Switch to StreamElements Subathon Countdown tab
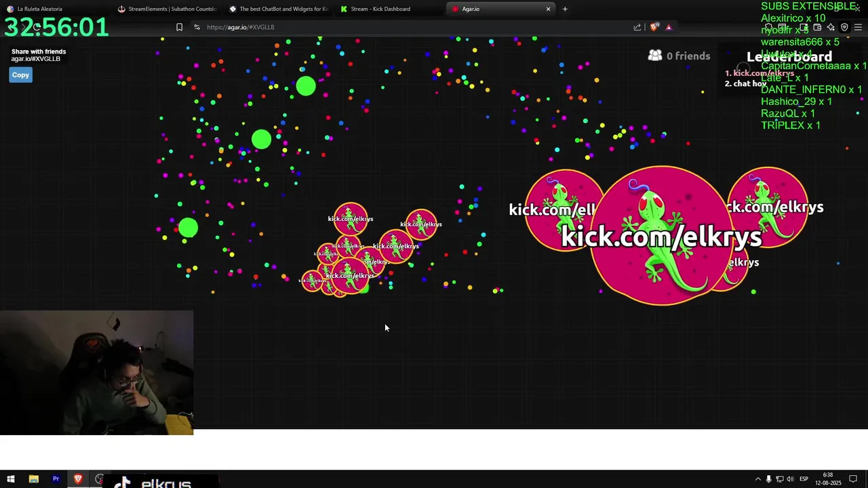 pos(166,9)
